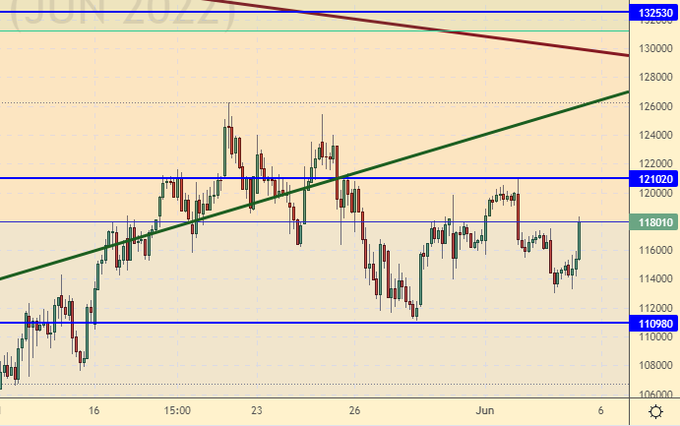Image resolution: width=680 pixels, height=426 pixels.
Task: Click the 118010 current price label
Action: click(x=654, y=222)
